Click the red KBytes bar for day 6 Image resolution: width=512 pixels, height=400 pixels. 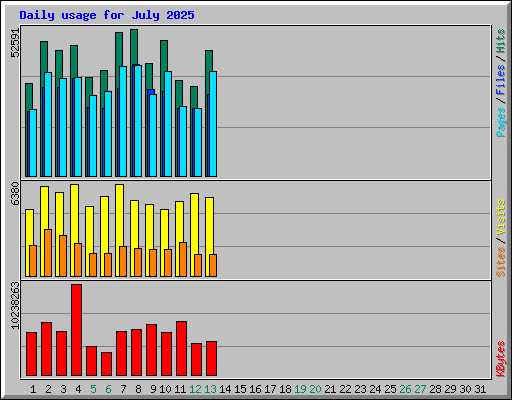point(106,364)
